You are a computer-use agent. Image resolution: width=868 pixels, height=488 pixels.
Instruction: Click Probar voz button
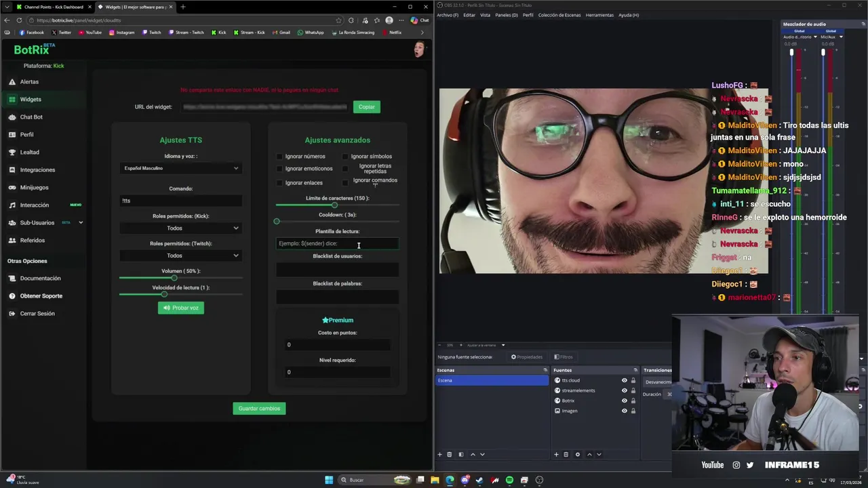tap(180, 308)
